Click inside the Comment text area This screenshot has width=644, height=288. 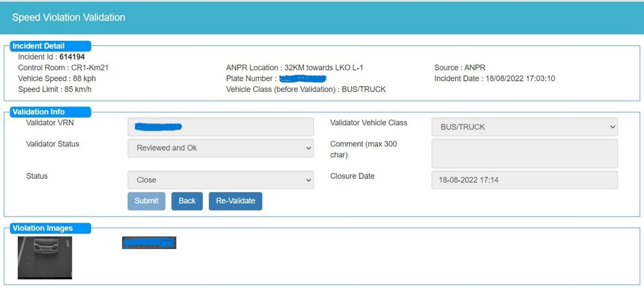(524, 154)
